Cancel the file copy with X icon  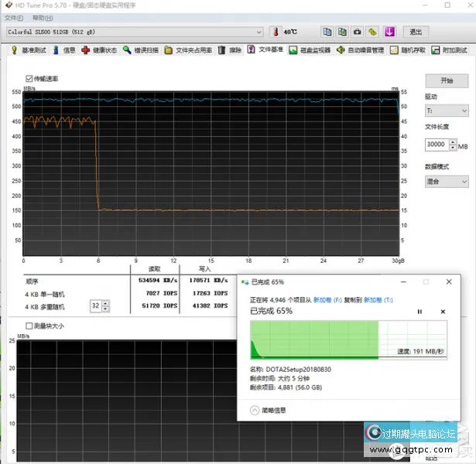[x=443, y=311]
